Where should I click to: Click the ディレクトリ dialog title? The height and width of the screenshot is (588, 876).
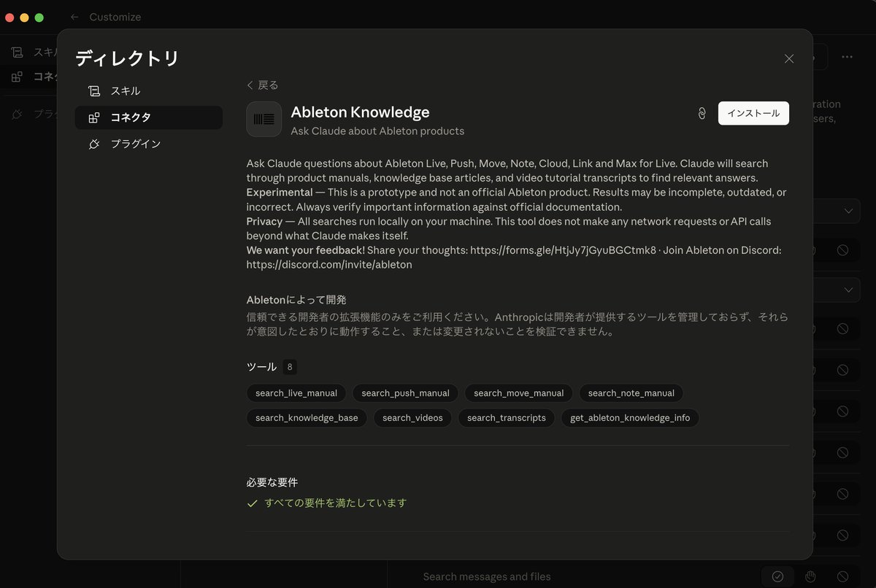pos(127,58)
